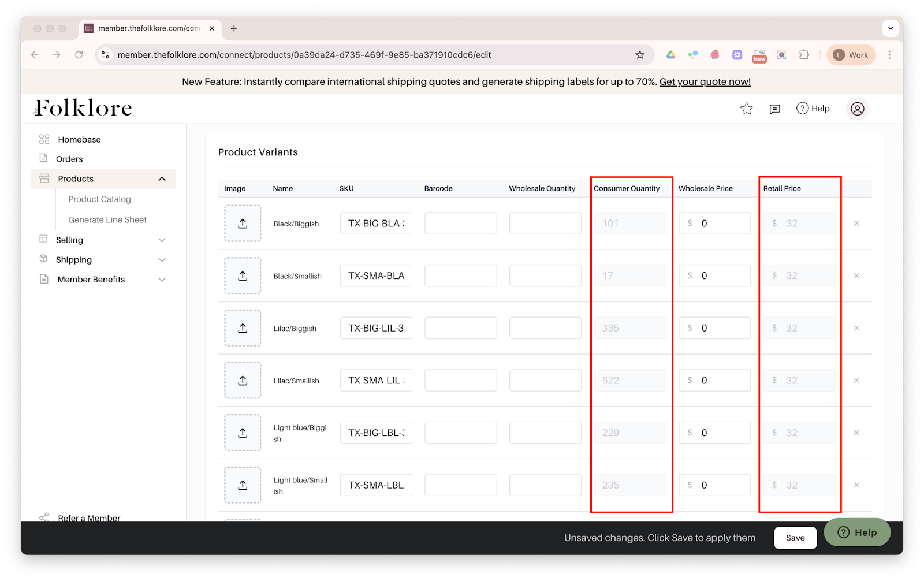The width and height of the screenshot is (924, 581).
Task: Click the Barcode field for Black/Biggish
Action: 460,223
